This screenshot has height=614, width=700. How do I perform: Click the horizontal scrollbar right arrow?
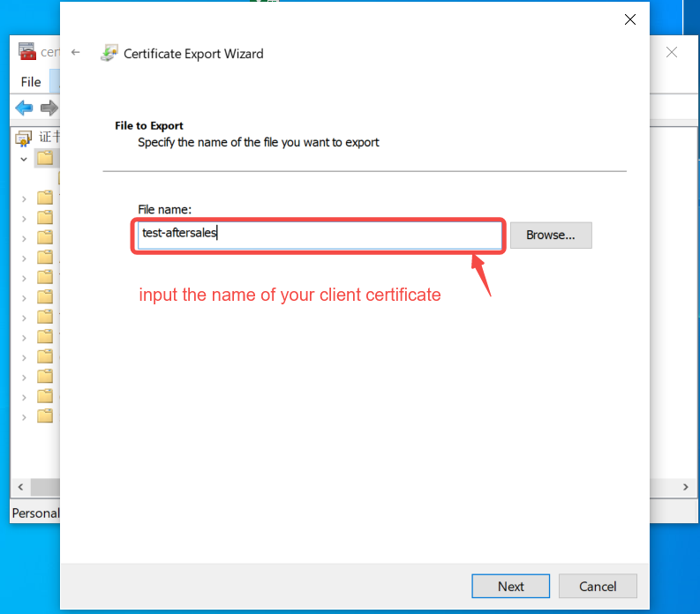coord(686,487)
